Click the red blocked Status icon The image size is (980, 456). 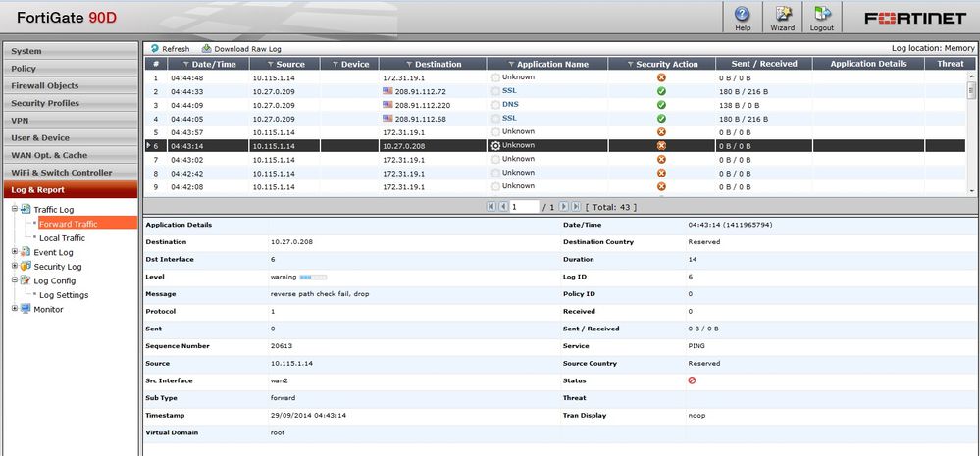tap(692, 380)
